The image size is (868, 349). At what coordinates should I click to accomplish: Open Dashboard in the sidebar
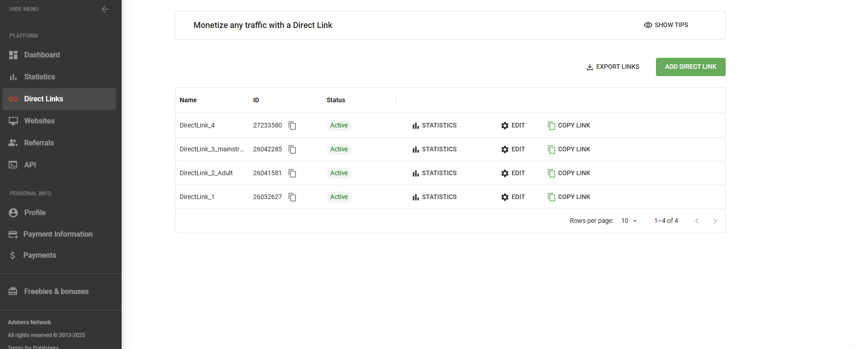coord(42,55)
